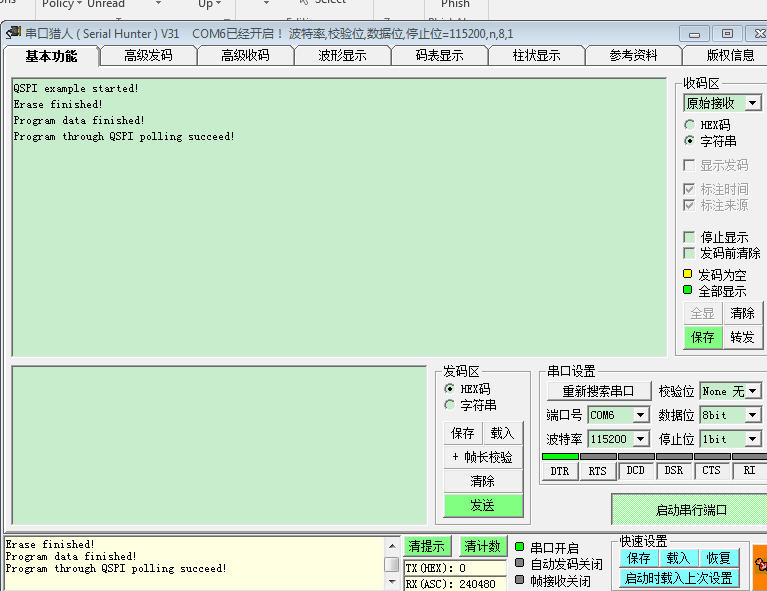Switch to the 波形显示 tab

(342, 55)
